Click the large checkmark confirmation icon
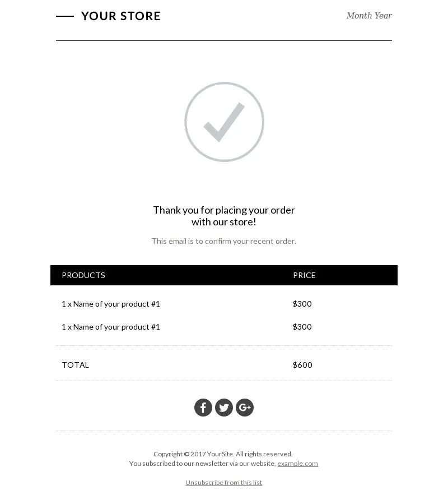Viewport: 448px width, 495px height. point(224,122)
